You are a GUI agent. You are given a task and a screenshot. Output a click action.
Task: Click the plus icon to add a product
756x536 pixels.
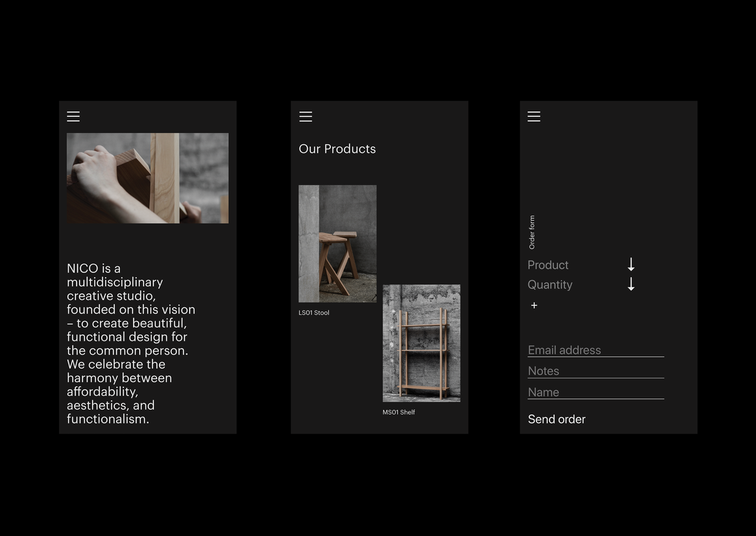click(534, 306)
